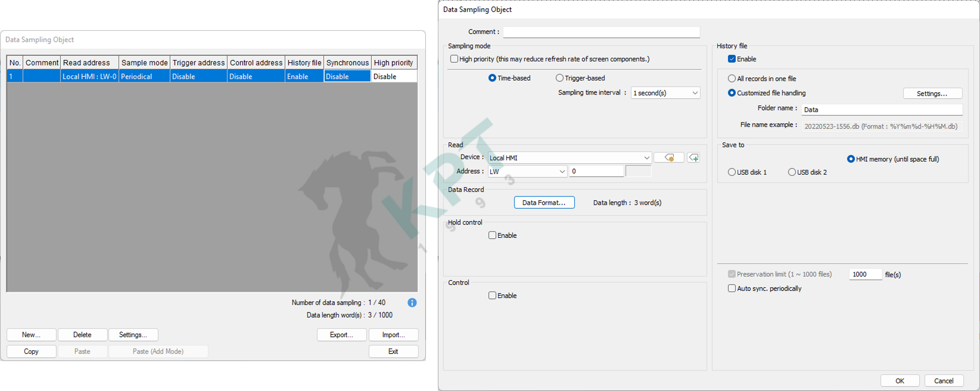
Task: Check Auto sync periodically option
Action: coord(732,288)
